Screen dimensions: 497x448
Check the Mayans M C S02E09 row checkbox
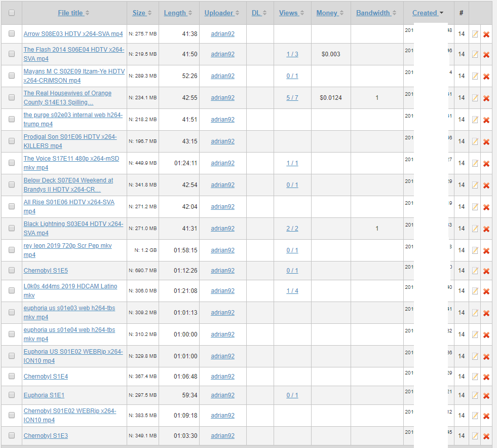click(x=12, y=76)
